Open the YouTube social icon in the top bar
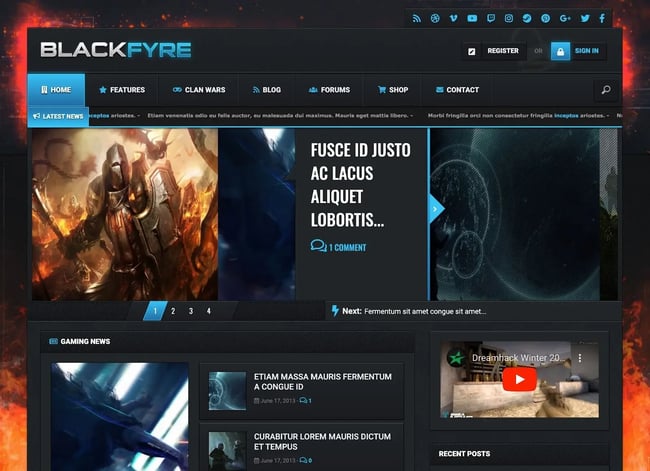Image resolution: width=650 pixels, height=471 pixels. pos(472,18)
